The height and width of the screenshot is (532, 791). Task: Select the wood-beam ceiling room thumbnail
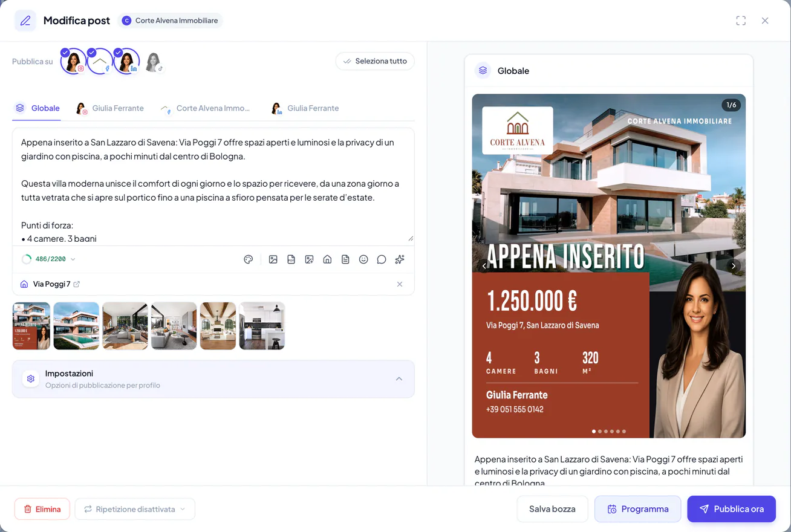pos(218,326)
